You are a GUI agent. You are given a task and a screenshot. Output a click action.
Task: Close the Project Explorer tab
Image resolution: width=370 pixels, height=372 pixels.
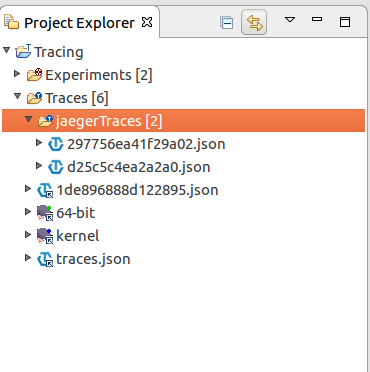click(x=147, y=22)
